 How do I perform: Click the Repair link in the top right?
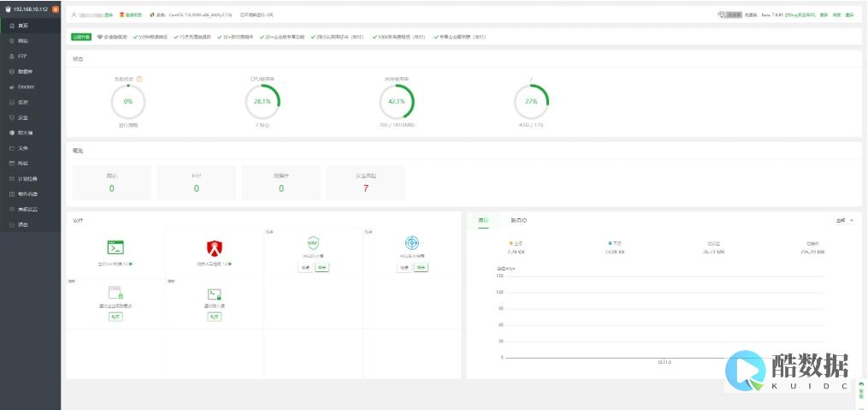coord(836,15)
